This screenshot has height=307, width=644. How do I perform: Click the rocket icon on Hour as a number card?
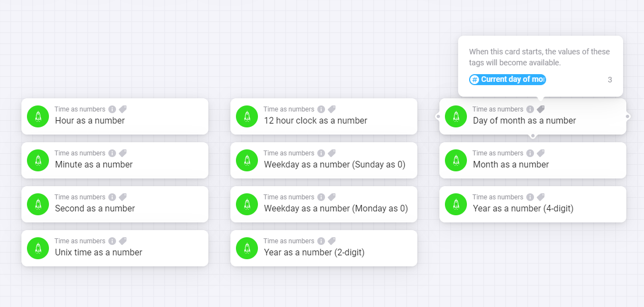[38, 116]
